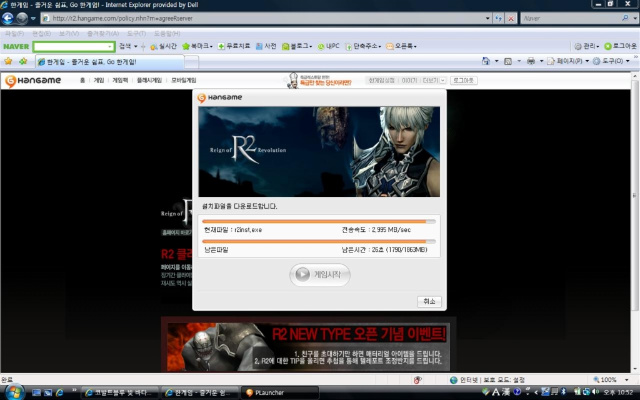
Task: Click the Naver search box in IE corner
Action: click(x=571, y=18)
